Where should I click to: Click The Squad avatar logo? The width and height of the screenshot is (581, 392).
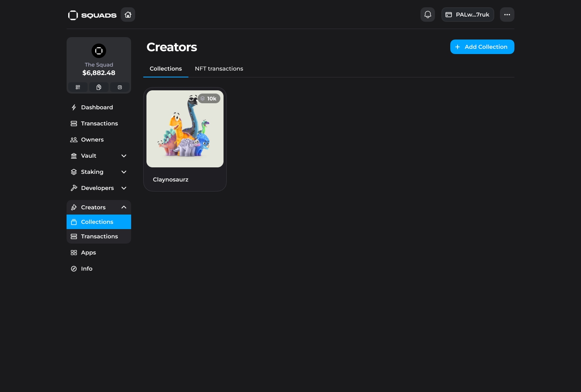click(99, 51)
